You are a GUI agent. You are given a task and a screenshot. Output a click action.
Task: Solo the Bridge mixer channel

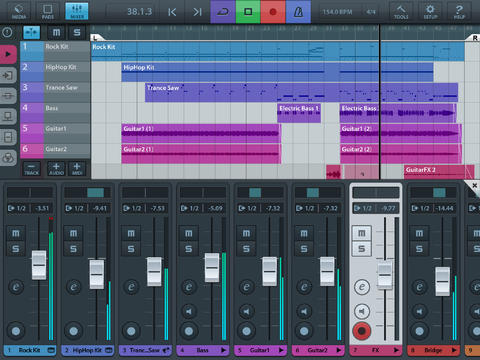[x=419, y=249]
